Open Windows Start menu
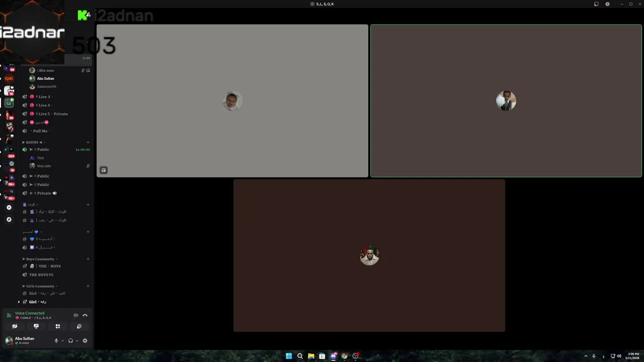This screenshot has width=644, height=362. tap(289, 356)
